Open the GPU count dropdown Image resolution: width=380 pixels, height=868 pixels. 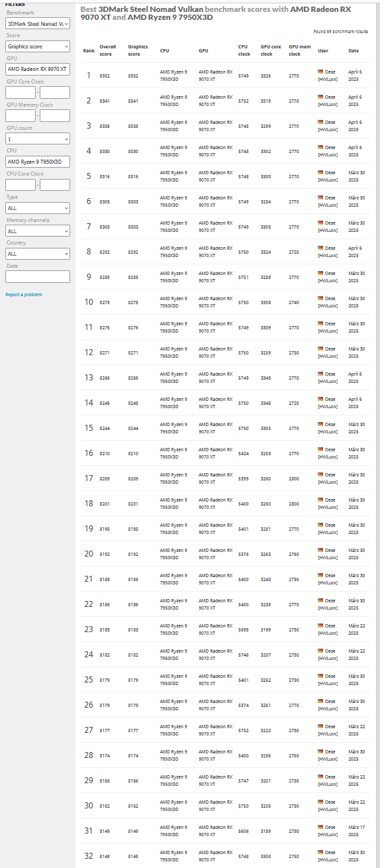38,138
